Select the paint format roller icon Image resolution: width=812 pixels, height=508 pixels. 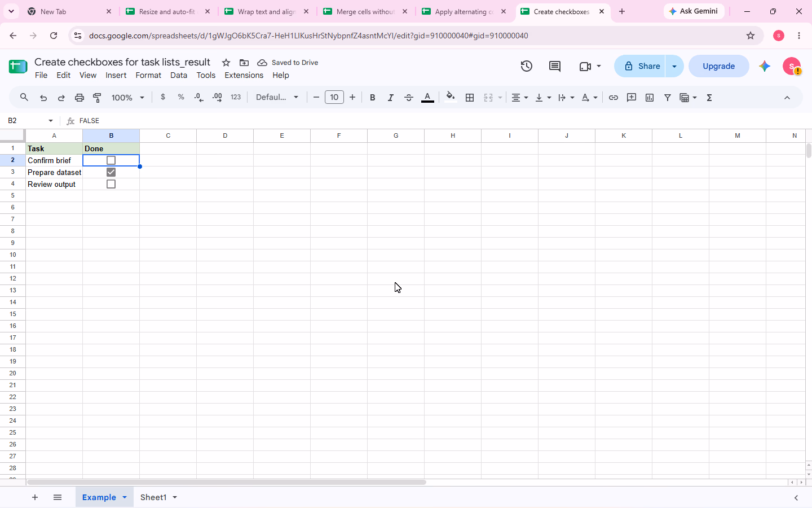98,98
